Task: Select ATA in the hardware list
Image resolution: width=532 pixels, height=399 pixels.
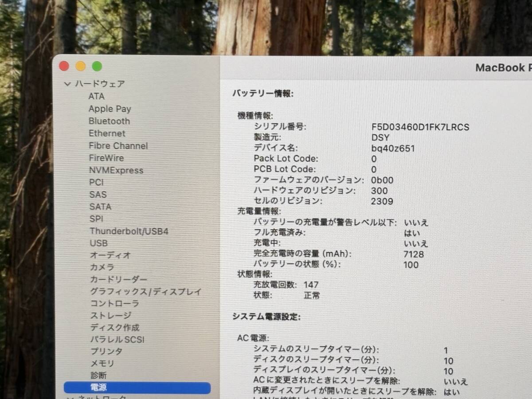Action: pos(96,96)
